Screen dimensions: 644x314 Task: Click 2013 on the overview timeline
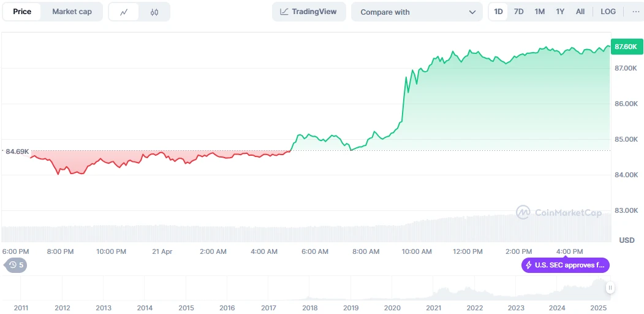pyautogui.click(x=104, y=307)
